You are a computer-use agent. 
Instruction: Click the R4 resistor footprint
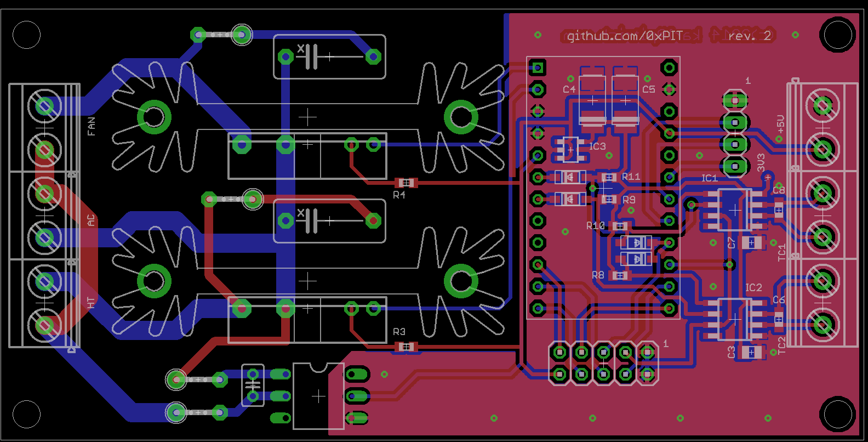[406, 183]
